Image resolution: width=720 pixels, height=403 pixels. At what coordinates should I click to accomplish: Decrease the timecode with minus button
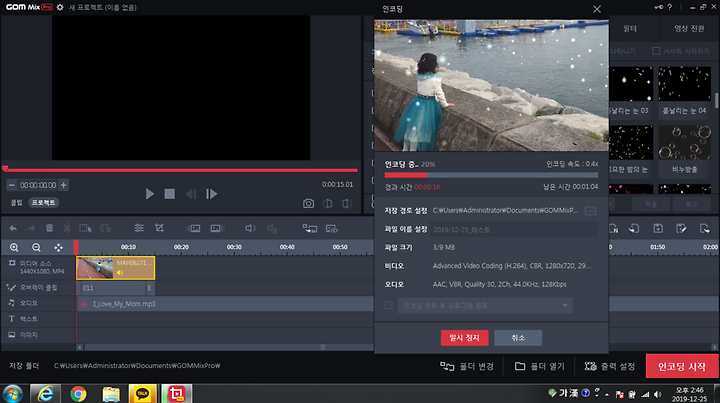pyautogui.click(x=11, y=185)
